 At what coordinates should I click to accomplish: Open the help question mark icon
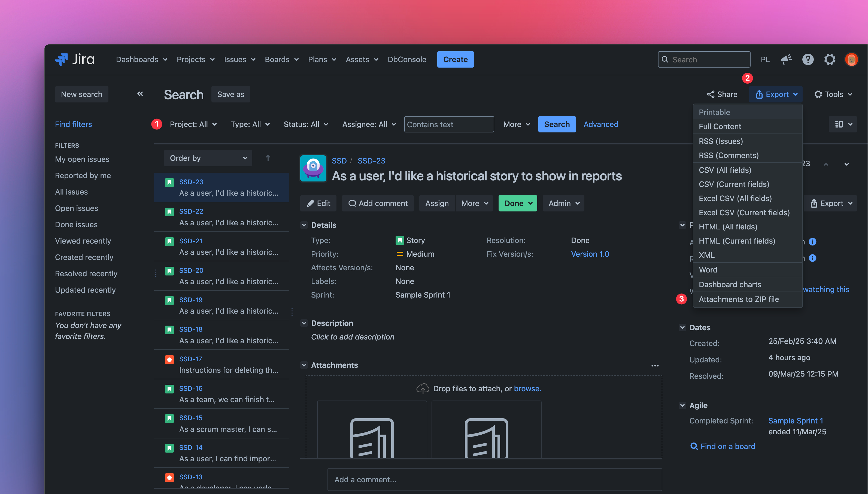[808, 59]
